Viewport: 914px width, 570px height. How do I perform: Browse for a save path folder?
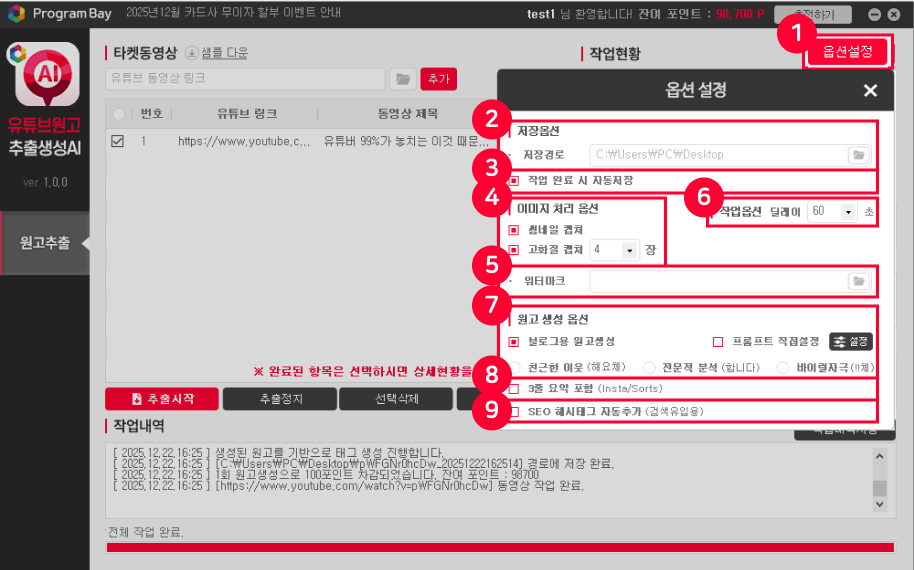coord(858,155)
